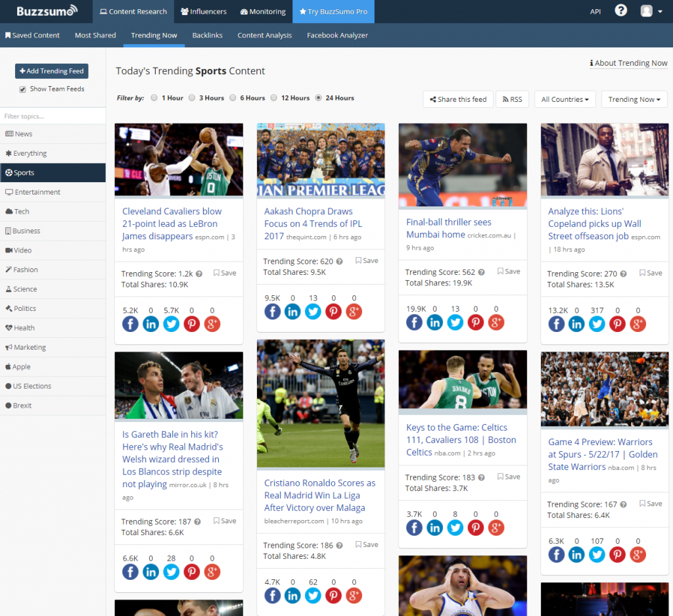Image resolution: width=673 pixels, height=616 pixels.
Task: Click the Share this feed button
Action: 458,99
